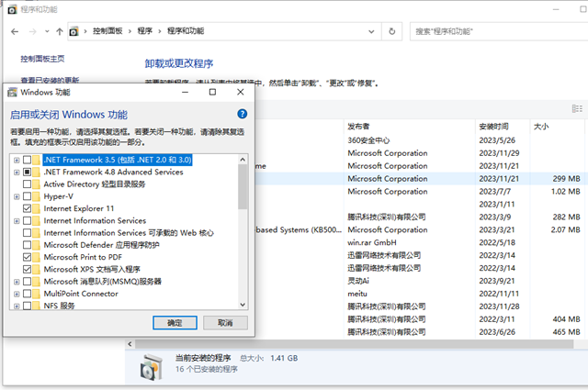The image size is (588, 390).
Task: Expand the MultiPoint Connector node
Action: 17,294
